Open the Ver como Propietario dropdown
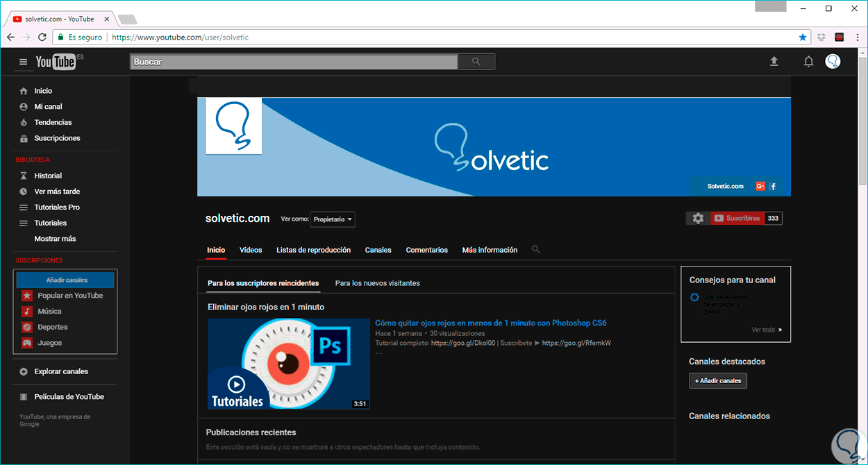868x465 pixels. tap(333, 219)
